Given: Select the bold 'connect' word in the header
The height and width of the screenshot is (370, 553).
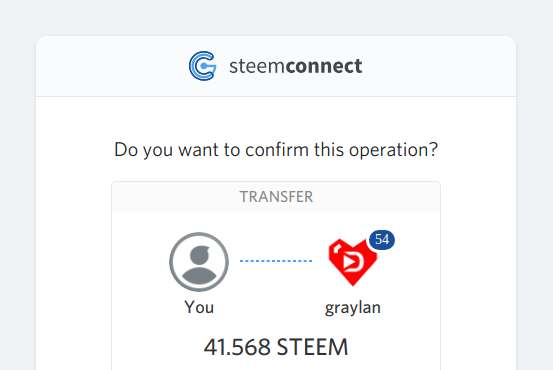Looking at the screenshot, I should [324, 66].
